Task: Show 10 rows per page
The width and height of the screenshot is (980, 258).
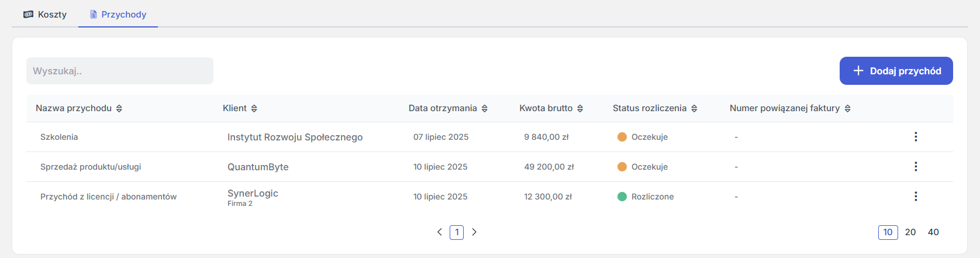Action: click(x=888, y=232)
